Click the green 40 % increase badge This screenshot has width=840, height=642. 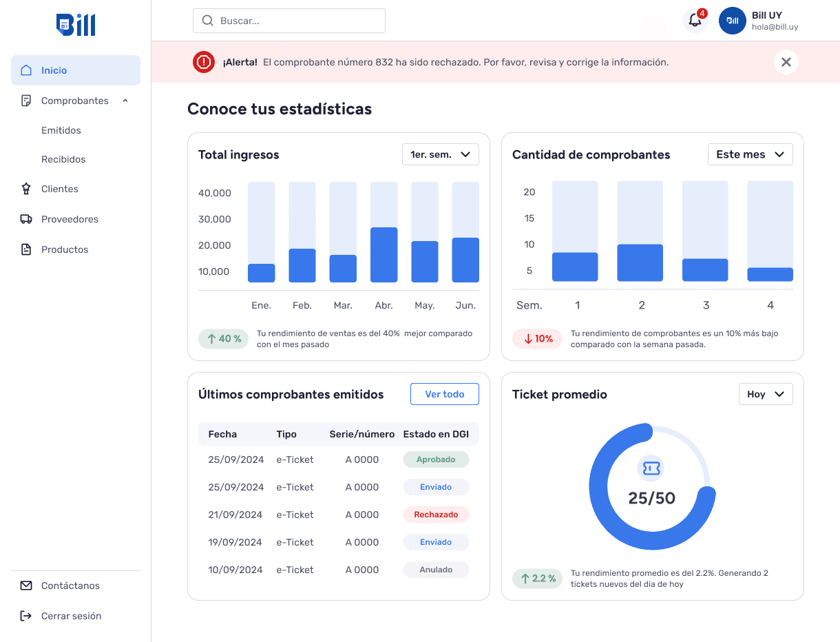point(224,339)
